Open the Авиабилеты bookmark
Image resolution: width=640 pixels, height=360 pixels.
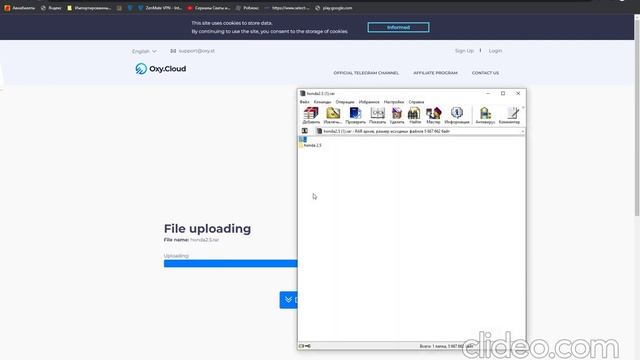coord(20,8)
